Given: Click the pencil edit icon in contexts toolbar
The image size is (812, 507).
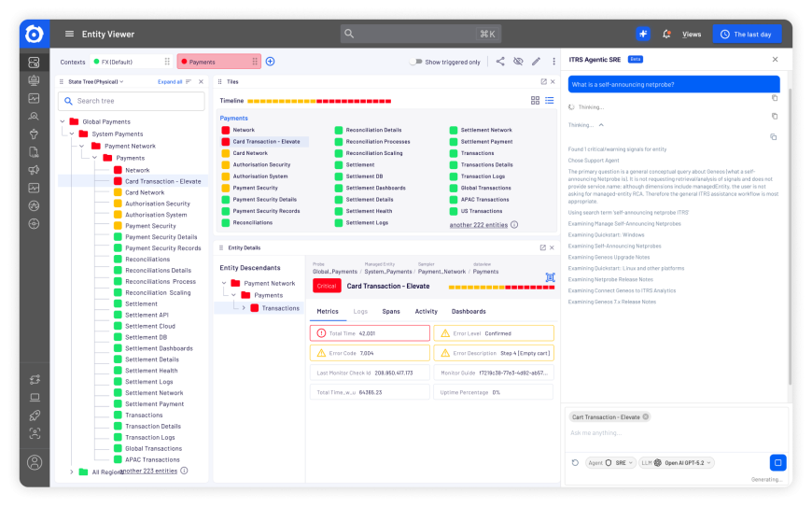Looking at the screenshot, I should (x=536, y=62).
